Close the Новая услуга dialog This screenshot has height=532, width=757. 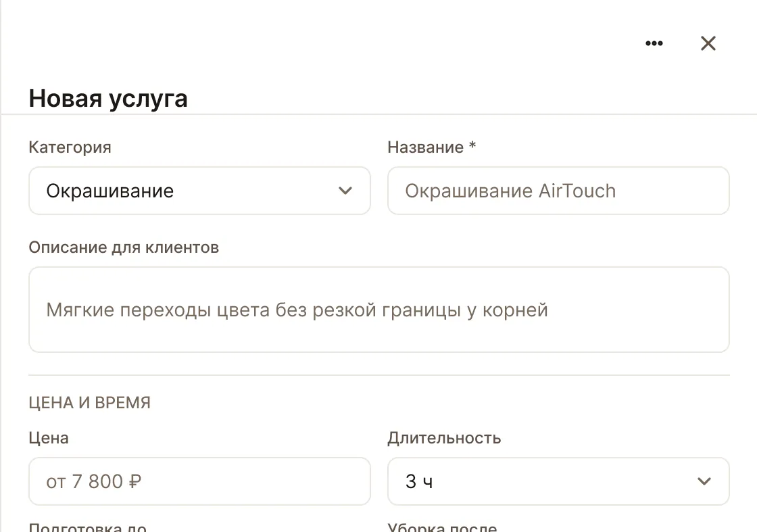708,43
